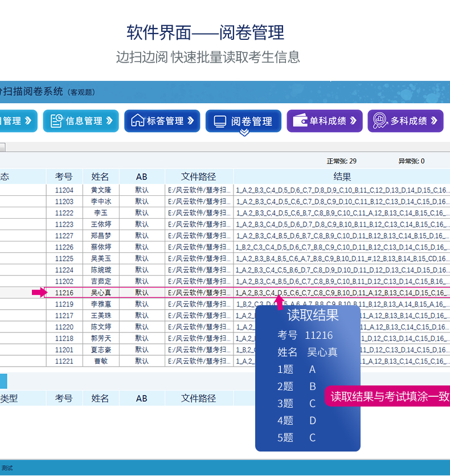Select exam number 11204 in the table
Image resolution: width=450 pixels, height=476 pixels.
64,190
